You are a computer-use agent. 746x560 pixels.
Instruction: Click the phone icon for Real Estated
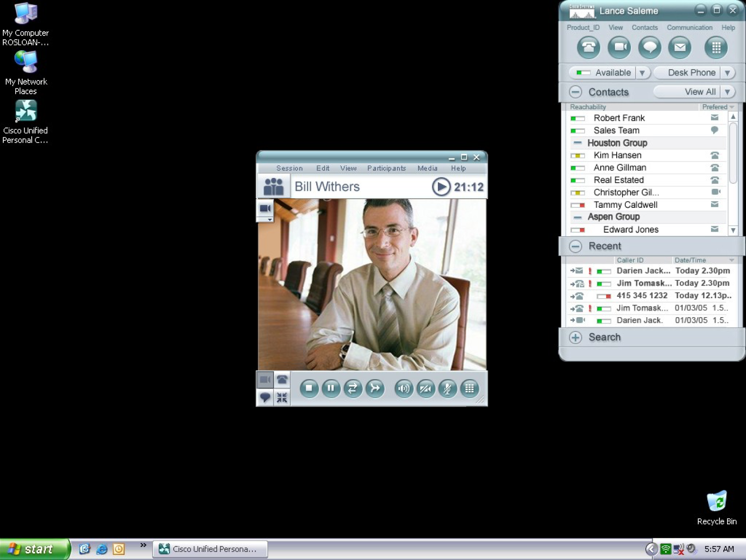coord(715,180)
